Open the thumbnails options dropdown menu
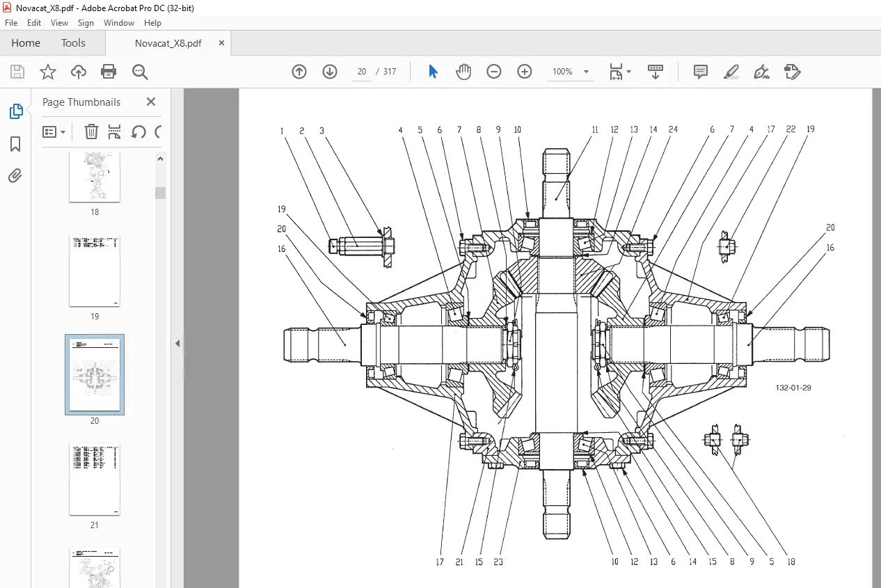This screenshot has width=881, height=588. pyautogui.click(x=54, y=132)
